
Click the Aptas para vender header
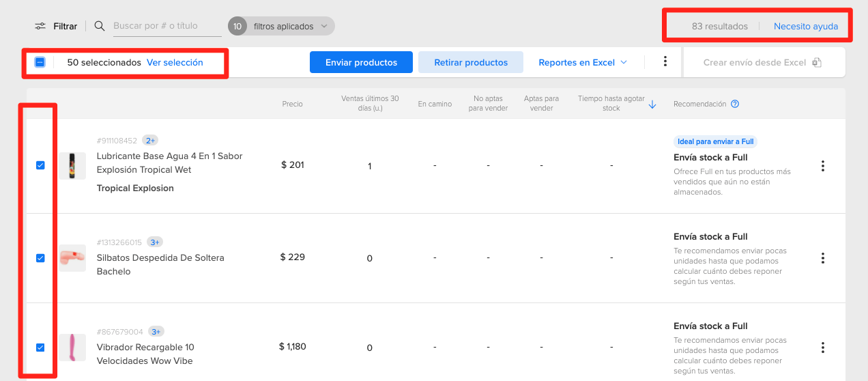(x=541, y=103)
